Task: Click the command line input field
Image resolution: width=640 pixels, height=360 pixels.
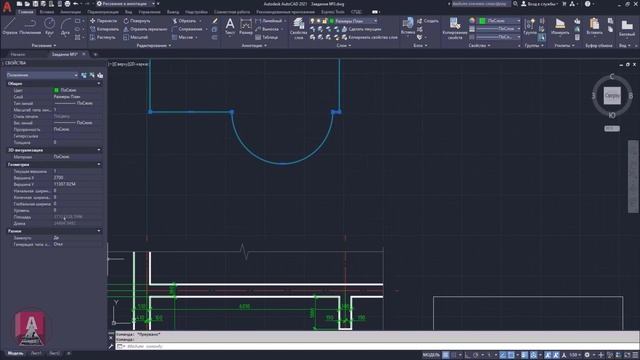Action: 376,346
